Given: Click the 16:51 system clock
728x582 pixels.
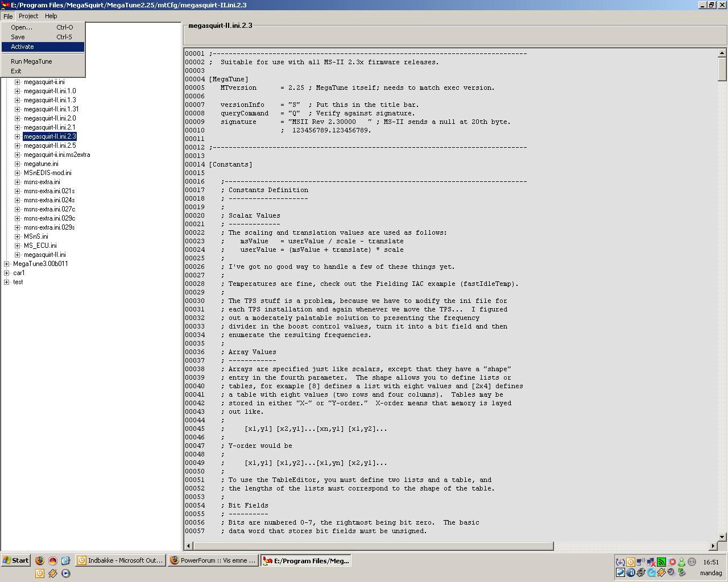Looking at the screenshot, I should (x=711, y=562).
